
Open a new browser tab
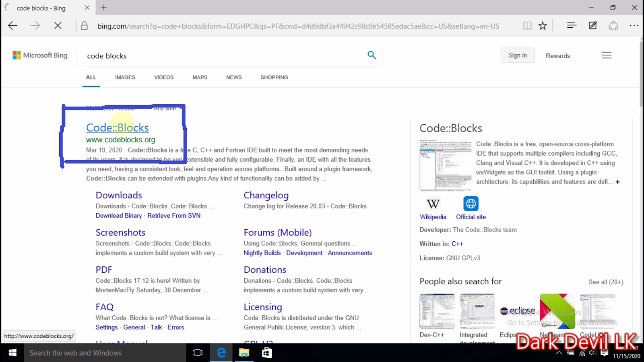tap(103, 7)
